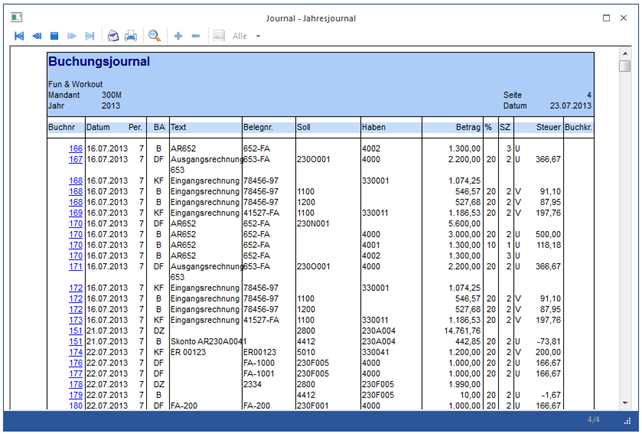Open booking number 174 link
Viewport: 642px width, 434px height.
[x=75, y=352]
